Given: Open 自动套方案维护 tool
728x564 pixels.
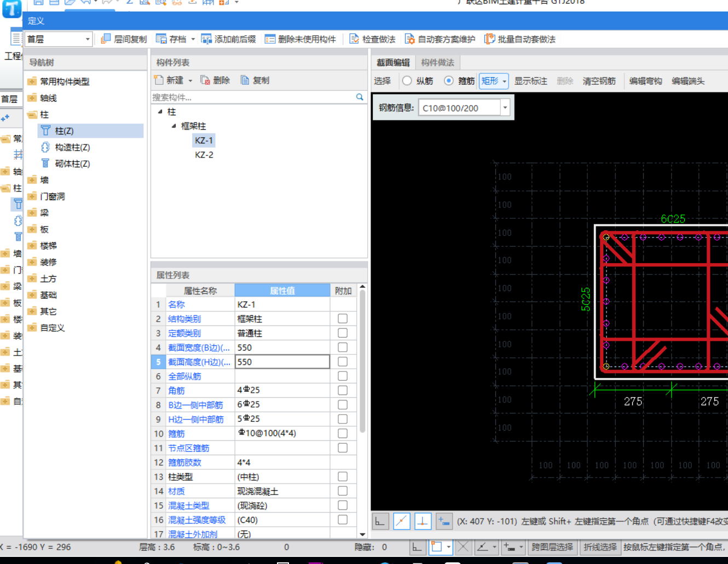Looking at the screenshot, I should [440, 39].
